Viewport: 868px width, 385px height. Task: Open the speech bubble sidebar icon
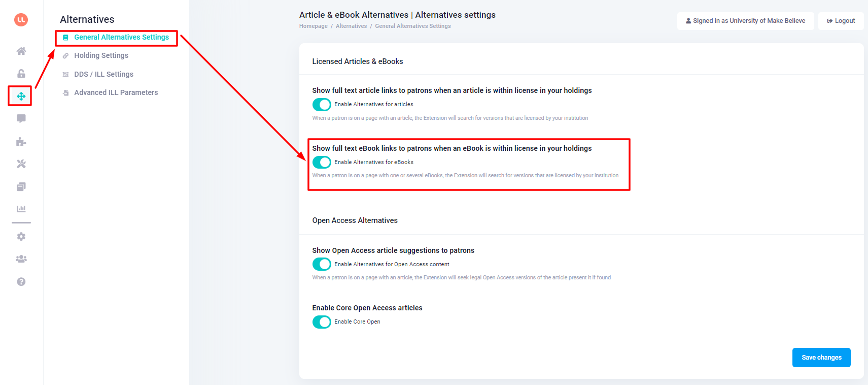point(21,119)
